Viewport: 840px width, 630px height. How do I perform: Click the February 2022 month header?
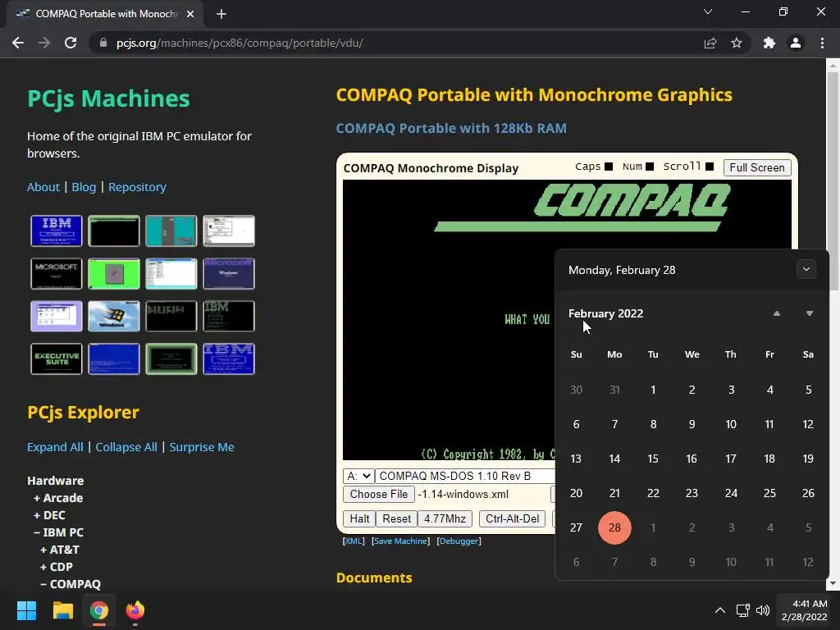[605, 313]
